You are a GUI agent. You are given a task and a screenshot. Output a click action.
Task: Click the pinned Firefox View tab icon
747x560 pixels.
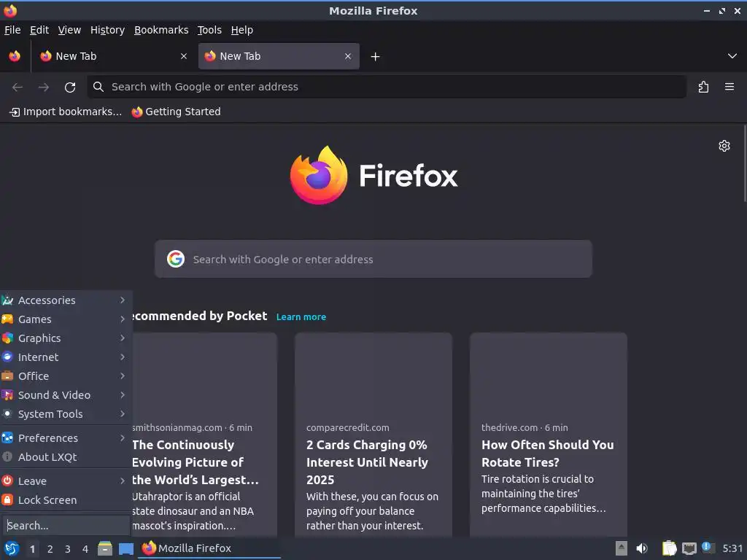15,56
